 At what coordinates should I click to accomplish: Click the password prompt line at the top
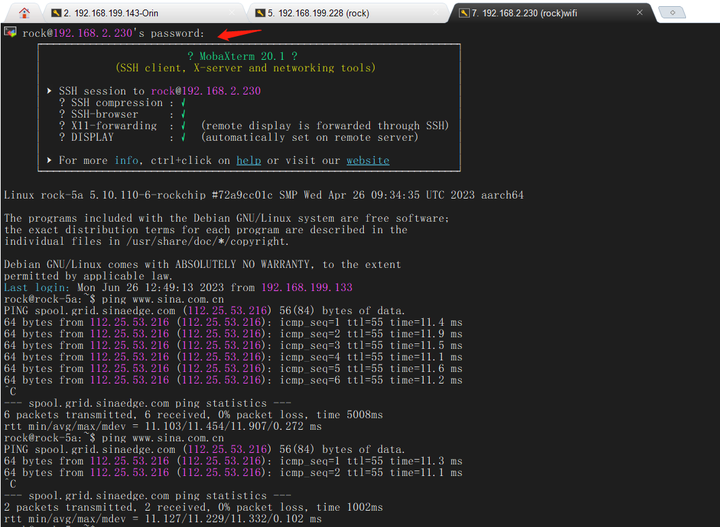[113, 33]
